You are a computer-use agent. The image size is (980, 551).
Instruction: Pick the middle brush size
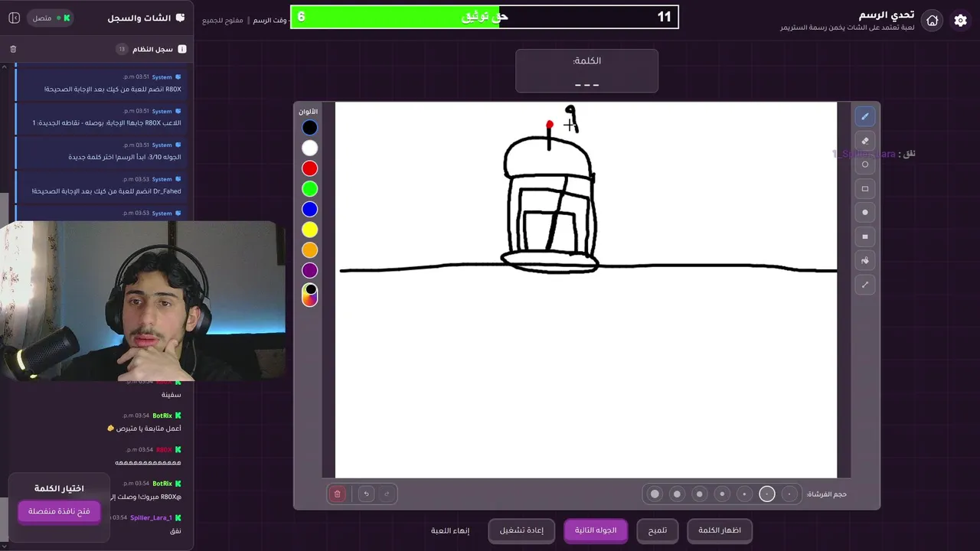(722, 494)
